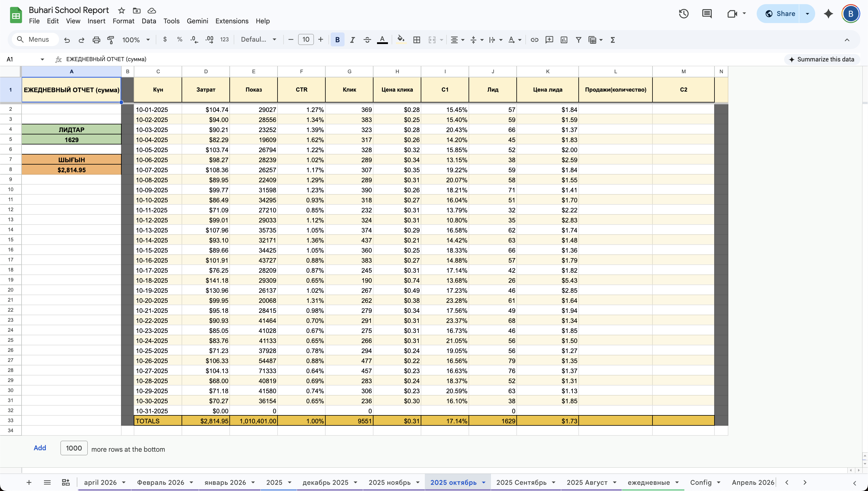868x491 pixels.
Task: Switch to the 2025 ноябрь sheet tab
Action: (x=389, y=482)
